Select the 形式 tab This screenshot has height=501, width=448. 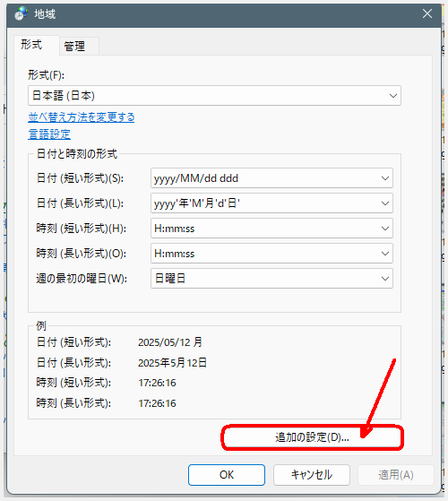point(31,45)
